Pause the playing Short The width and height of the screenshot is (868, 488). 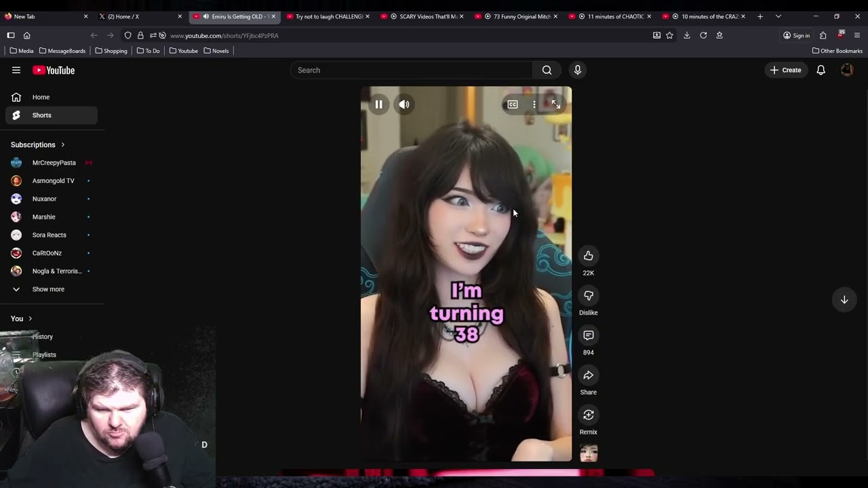tap(378, 104)
